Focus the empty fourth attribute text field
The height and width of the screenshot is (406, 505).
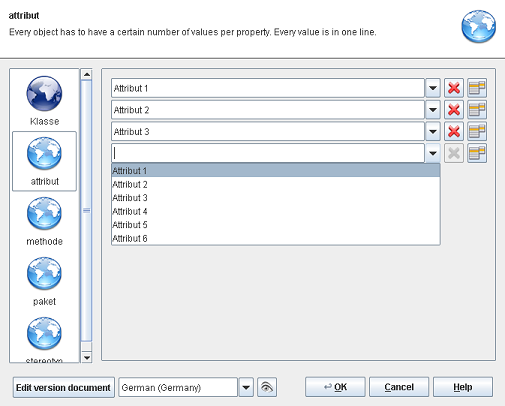tap(268, 153)
